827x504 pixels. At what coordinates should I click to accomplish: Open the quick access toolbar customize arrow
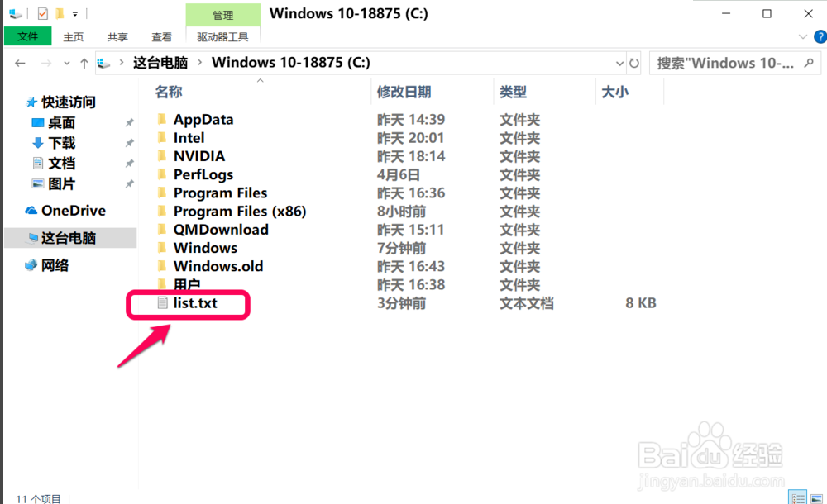(75, 14)
